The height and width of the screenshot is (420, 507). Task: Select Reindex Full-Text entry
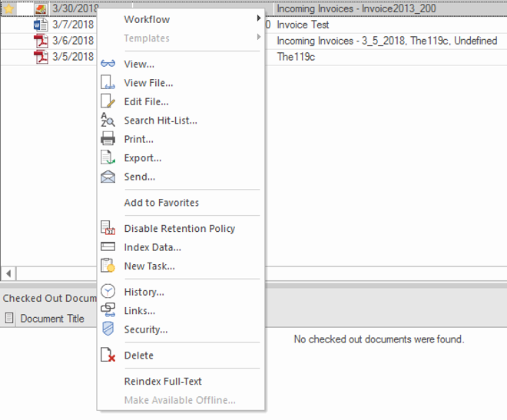click(181, 381)
